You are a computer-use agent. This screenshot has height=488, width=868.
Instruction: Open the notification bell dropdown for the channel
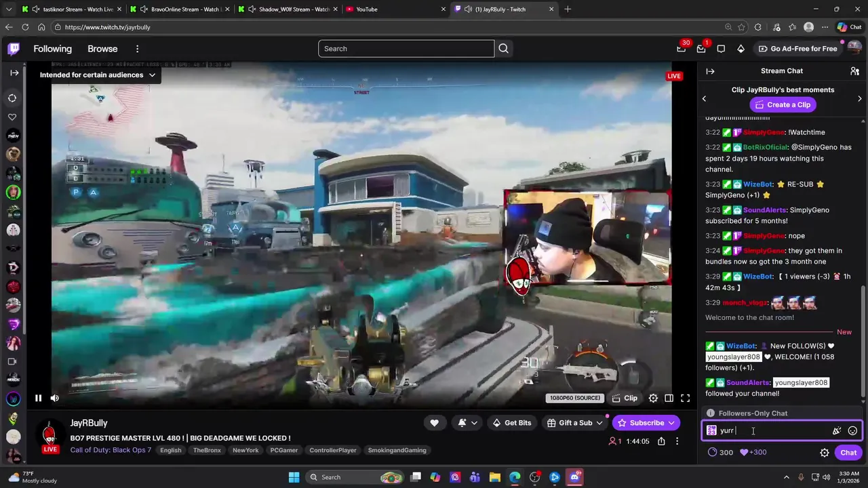(x=467, y=423)
